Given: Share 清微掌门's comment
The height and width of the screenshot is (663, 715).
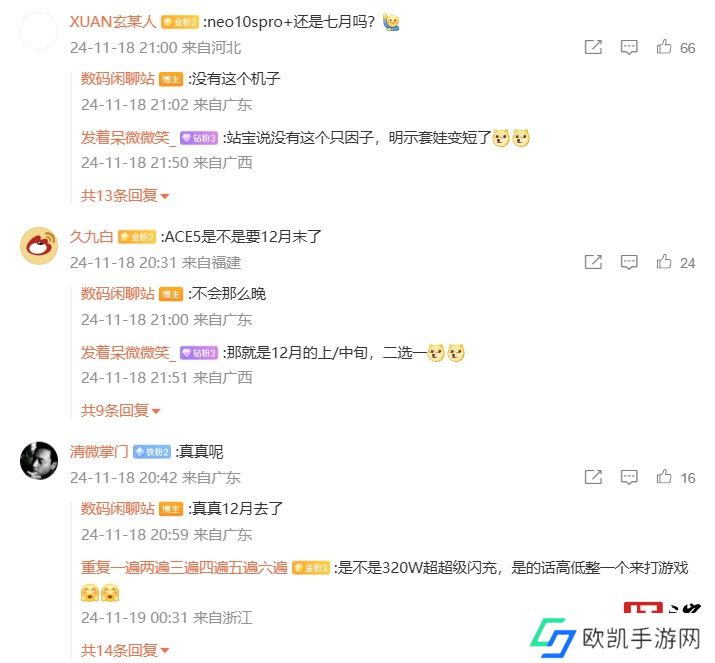Looking at the screenshot, I should click(593, 477).
